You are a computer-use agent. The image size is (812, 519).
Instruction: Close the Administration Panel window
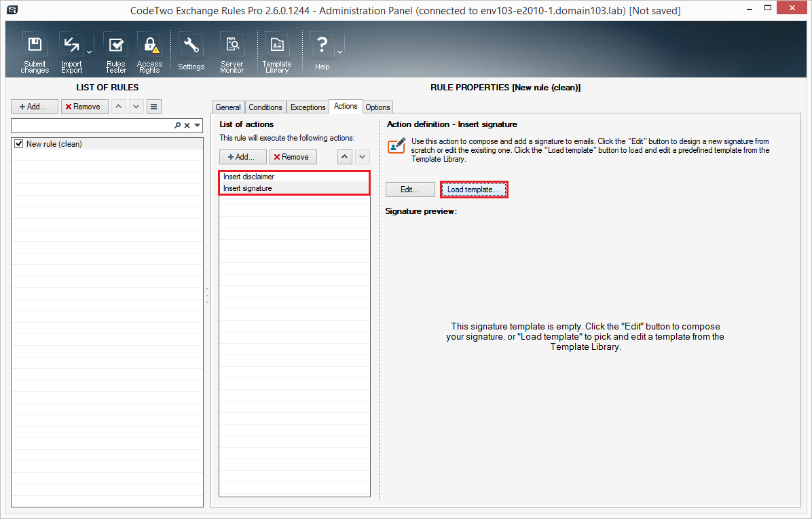coord(792,7)
